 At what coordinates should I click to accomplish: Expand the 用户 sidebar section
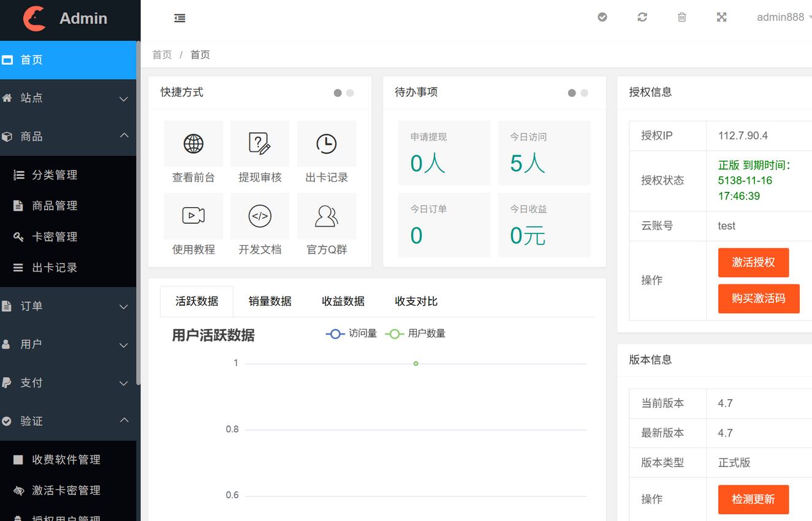point(68,344)
